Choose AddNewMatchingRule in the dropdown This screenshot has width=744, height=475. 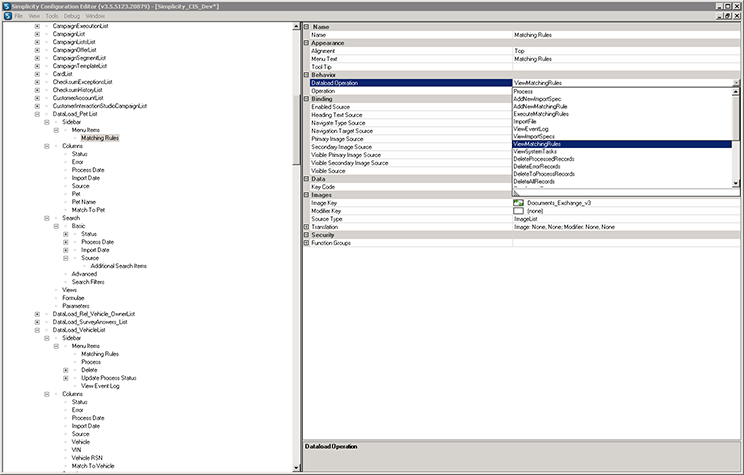click(622, 107)
